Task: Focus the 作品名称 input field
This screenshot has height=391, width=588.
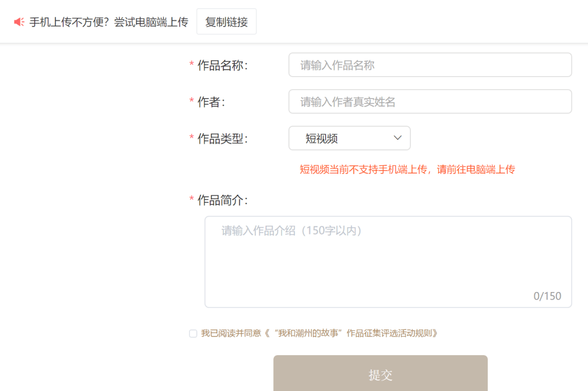Action: [430, 65]
